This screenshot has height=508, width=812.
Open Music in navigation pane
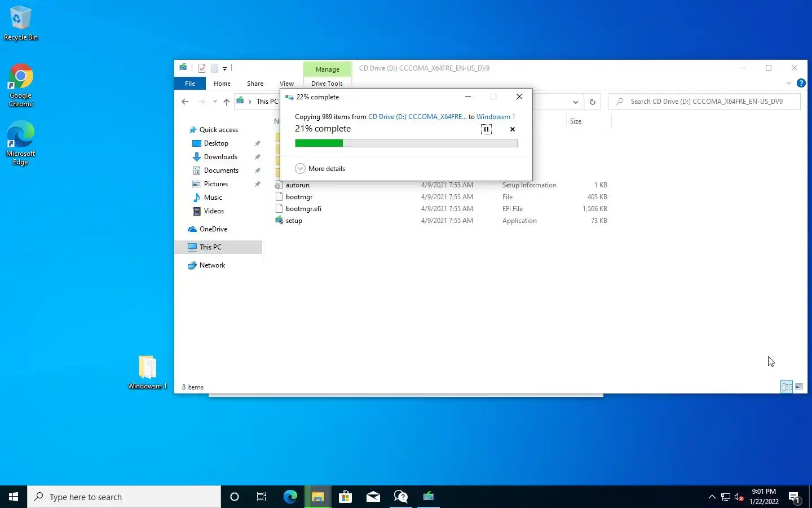pos(213,198)
